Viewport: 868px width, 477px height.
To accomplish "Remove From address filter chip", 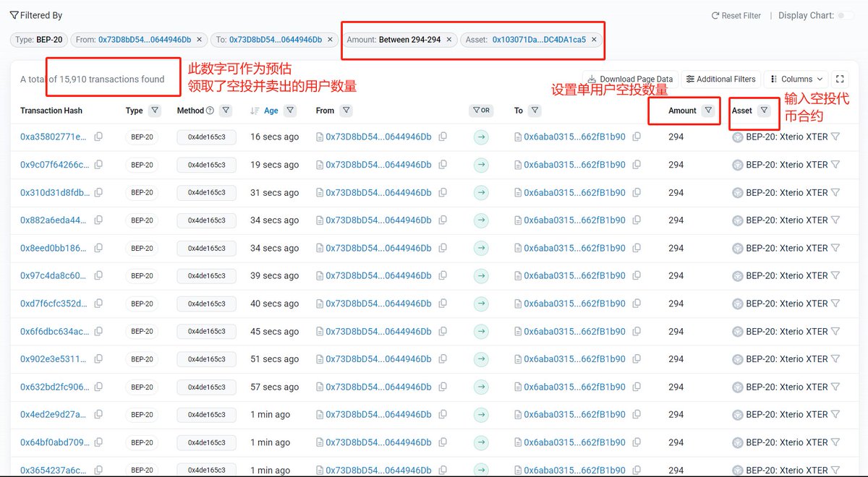I will point(200,40).
